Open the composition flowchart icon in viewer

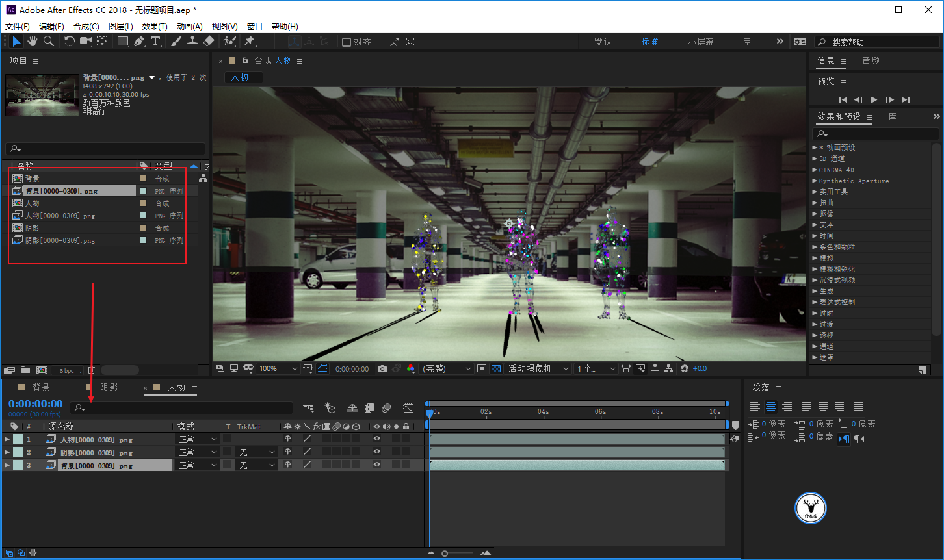[x=668, y=368]
